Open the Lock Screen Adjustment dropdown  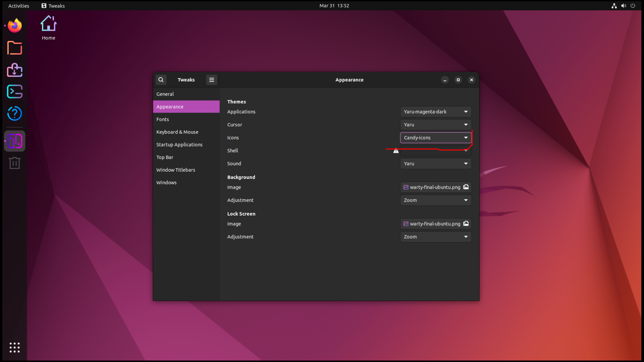436,237
